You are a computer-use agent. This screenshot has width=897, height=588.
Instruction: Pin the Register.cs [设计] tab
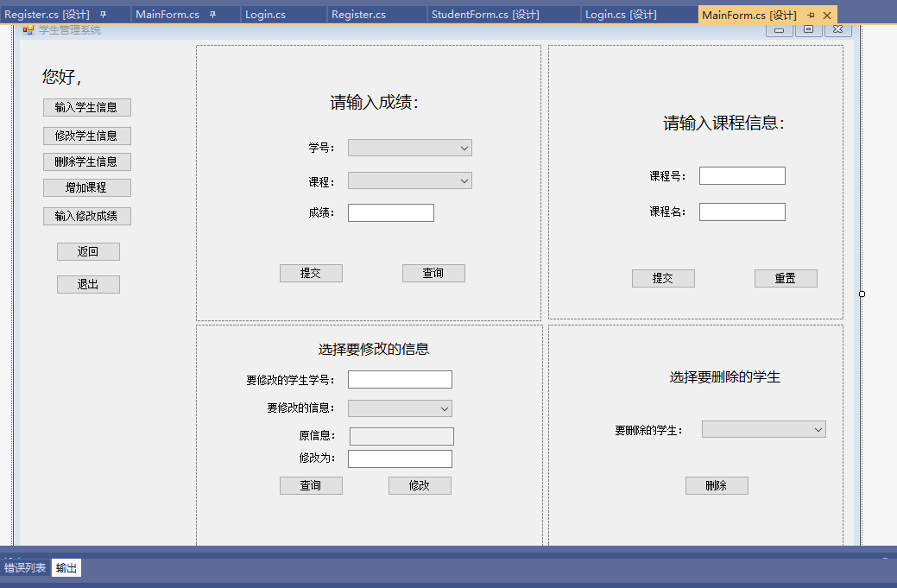[x=103, y=15]
